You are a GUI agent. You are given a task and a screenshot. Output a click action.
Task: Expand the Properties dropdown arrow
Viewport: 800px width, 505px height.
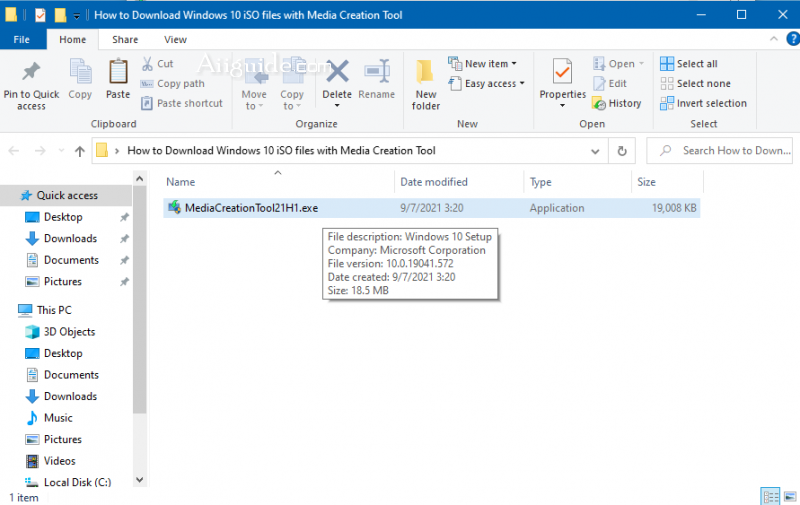pyautogui.click(x=562, y=106)
